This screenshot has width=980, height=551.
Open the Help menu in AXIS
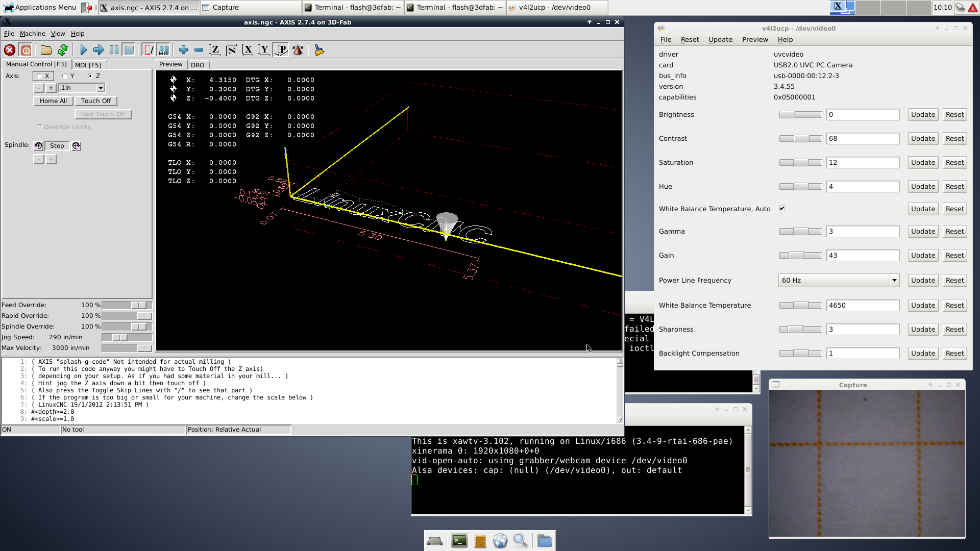click(78, 34)
